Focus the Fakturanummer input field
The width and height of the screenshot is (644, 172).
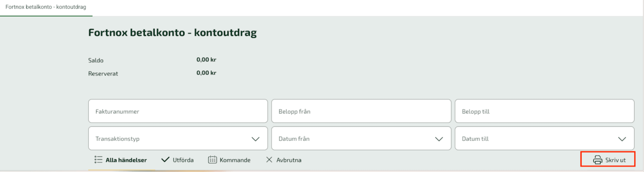tap(178, 111)
